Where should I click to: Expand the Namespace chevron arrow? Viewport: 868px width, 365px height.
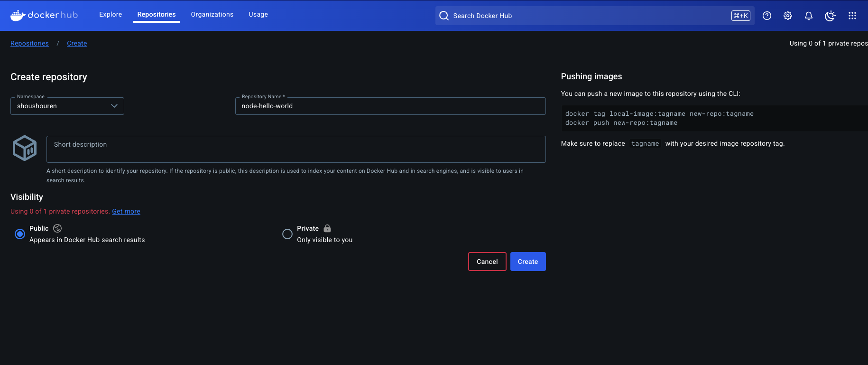click(x=114, y=106)
